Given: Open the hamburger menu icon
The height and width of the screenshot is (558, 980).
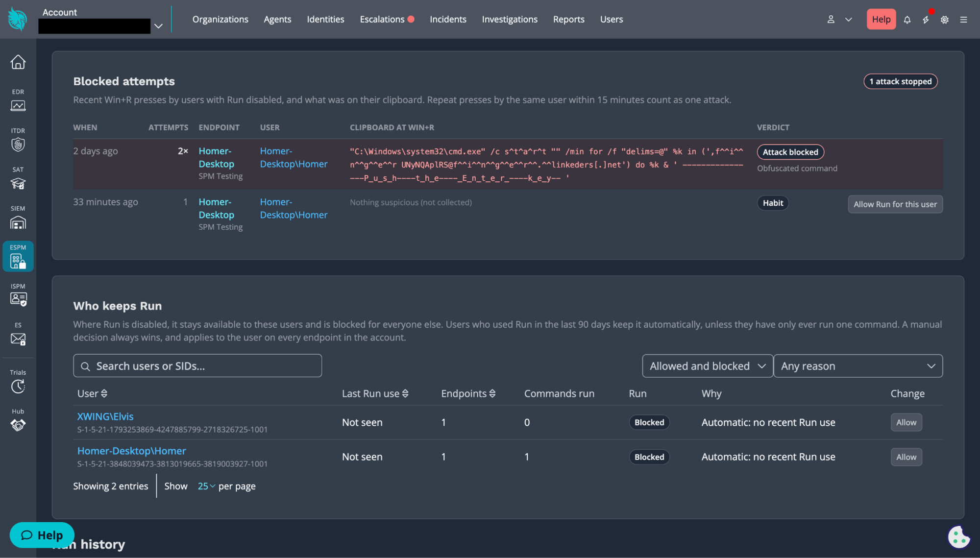Looking at the screenshot, I should click(963, 20).
